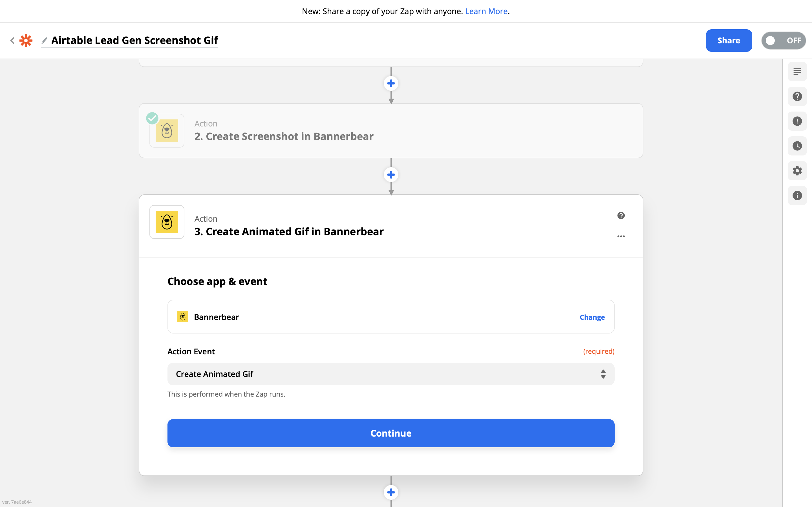Click step 3 help question mark

(x=621, y=215)
